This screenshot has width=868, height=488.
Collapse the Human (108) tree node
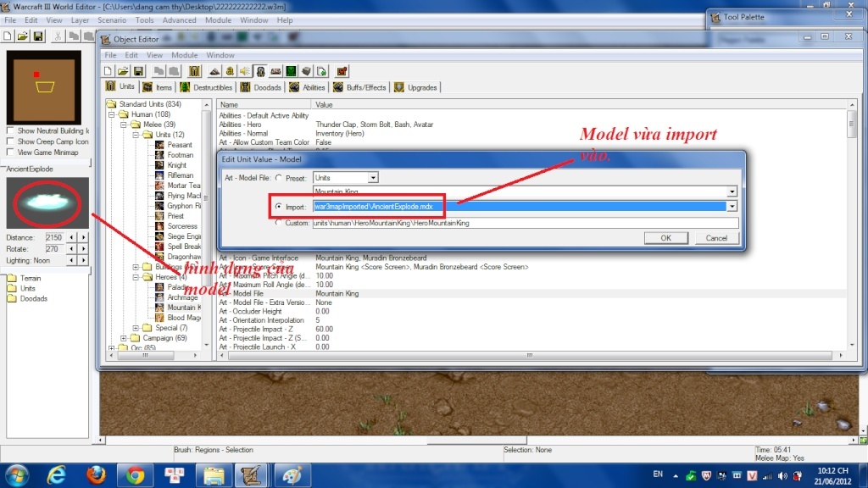click(x=112, y=114)
